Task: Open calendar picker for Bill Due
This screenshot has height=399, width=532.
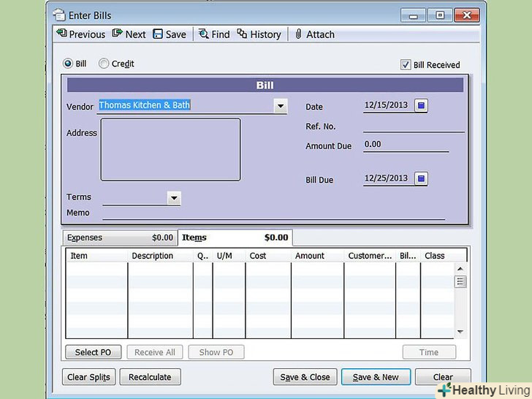Action: tap(420, 179)
